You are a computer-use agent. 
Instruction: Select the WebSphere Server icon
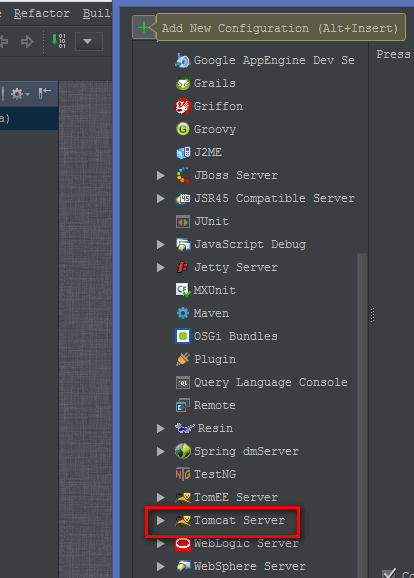click(x=183, y=566)
